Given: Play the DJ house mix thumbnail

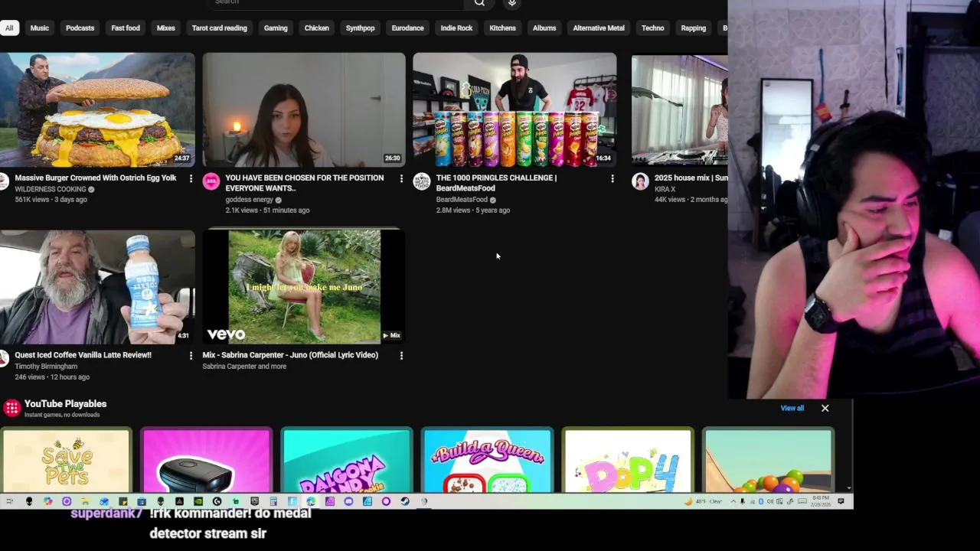Looking at the screenshot, I should coord(679,109).
